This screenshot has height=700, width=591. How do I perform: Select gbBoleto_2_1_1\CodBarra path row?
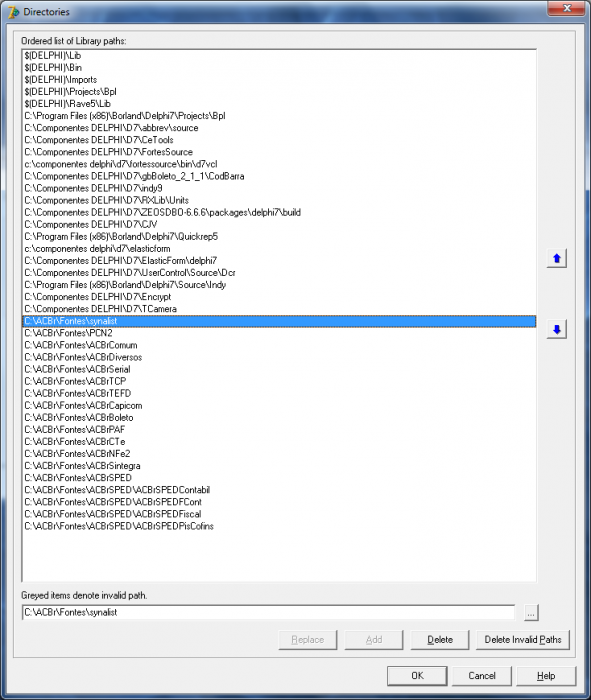(279, 176)
